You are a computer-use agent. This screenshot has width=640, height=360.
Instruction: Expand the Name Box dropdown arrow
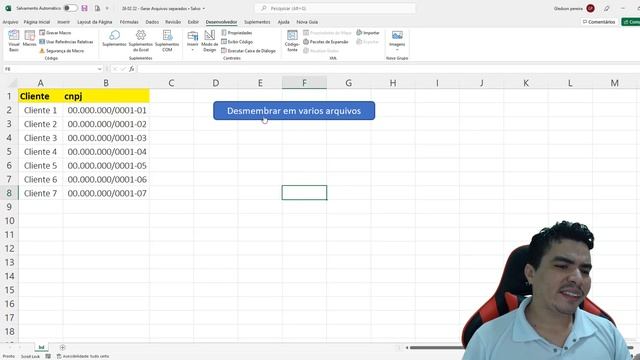(100, 69)
